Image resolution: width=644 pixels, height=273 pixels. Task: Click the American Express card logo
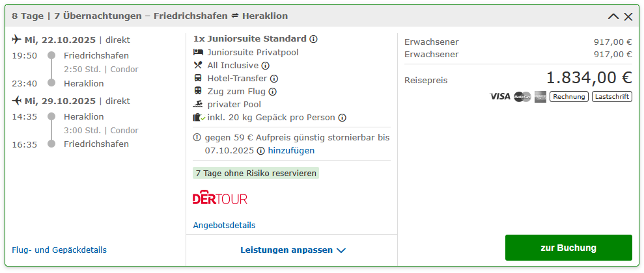[540, 97]
